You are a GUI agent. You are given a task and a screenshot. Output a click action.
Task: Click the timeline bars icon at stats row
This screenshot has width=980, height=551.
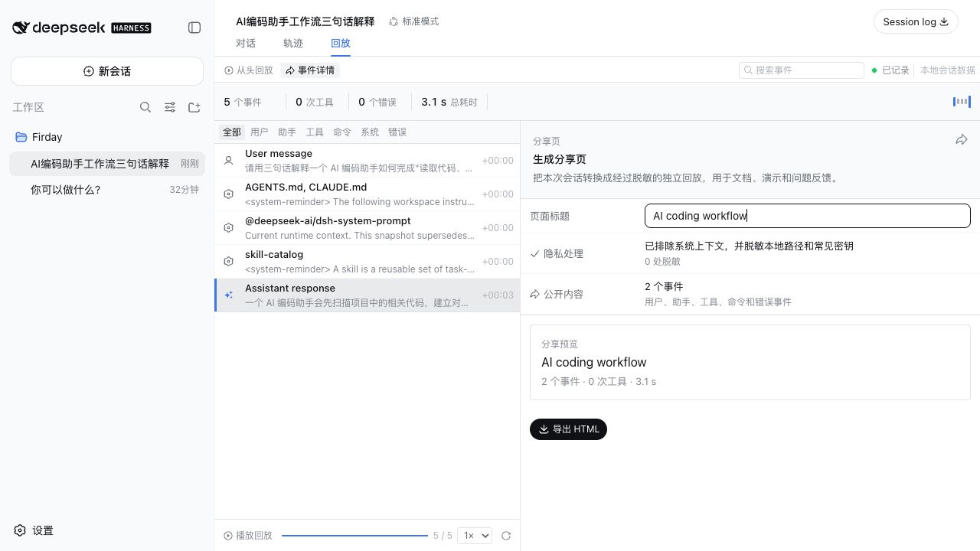tap(962, 102)
